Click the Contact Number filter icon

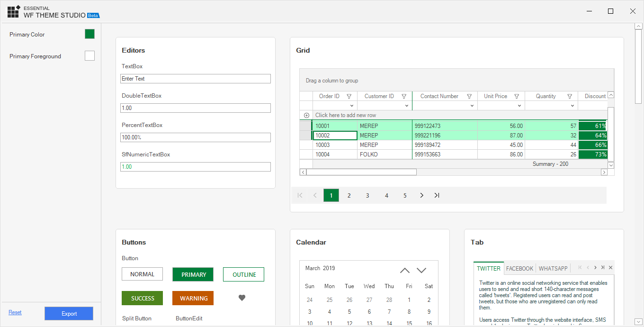coord(469,96)
